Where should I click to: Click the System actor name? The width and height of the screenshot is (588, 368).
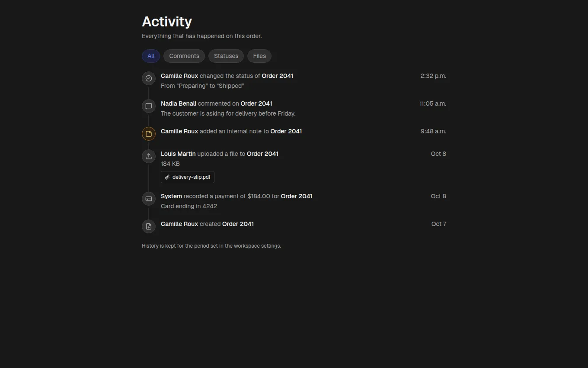click(171, 196)
